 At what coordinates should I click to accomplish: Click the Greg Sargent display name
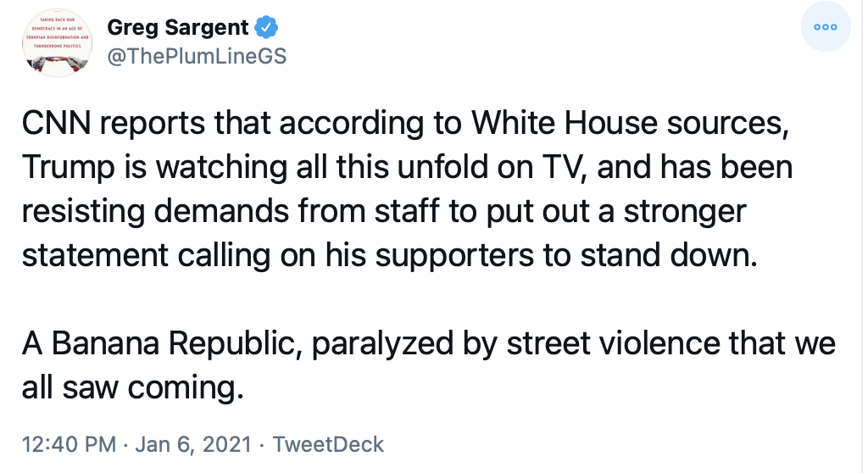click(x=178, y=27)
